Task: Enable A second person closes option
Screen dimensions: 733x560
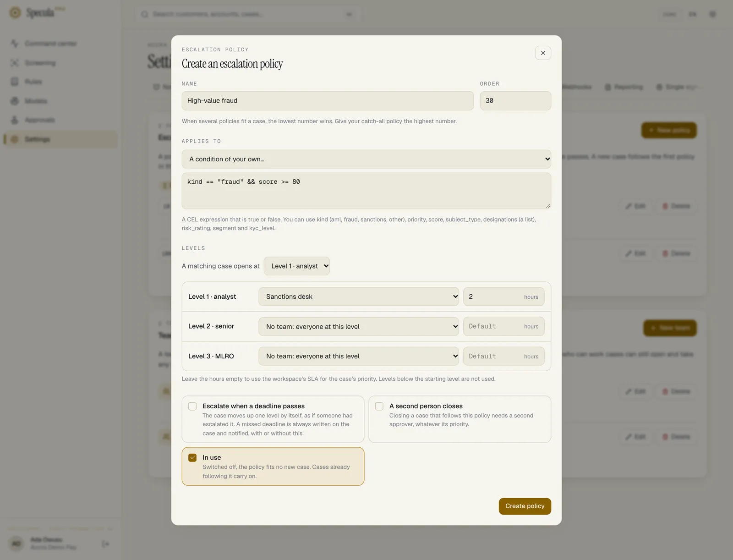Action: (x=379, y=406)
